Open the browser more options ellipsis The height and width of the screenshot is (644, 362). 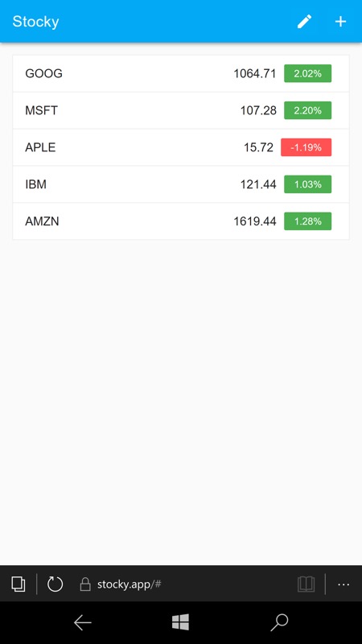[343, 584]
